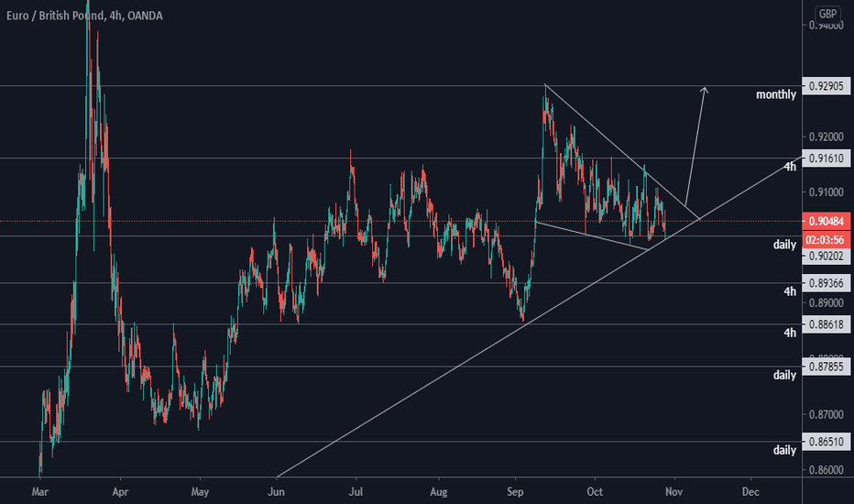Click the red 0.90484 current price label

[827, 221]
